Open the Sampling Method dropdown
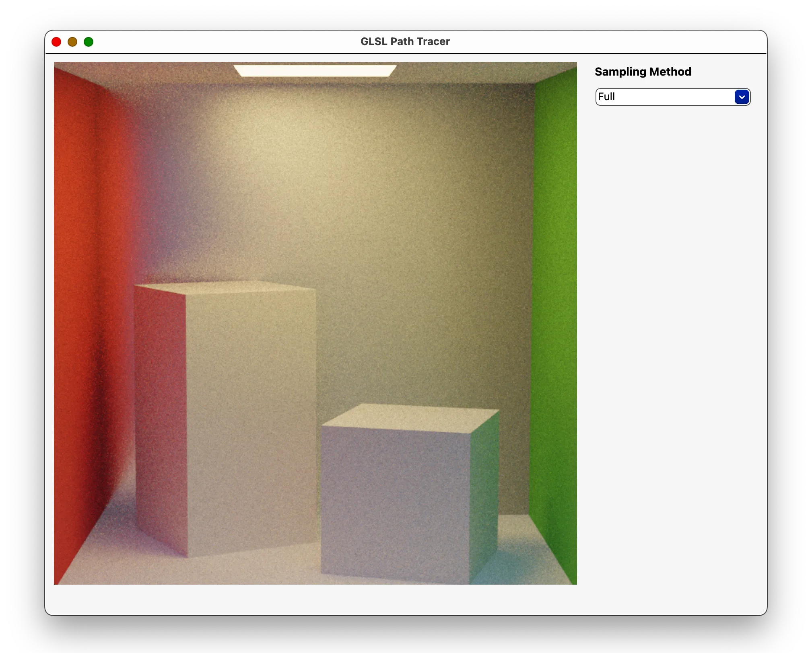The image size is (812, 653). [672, 97]
